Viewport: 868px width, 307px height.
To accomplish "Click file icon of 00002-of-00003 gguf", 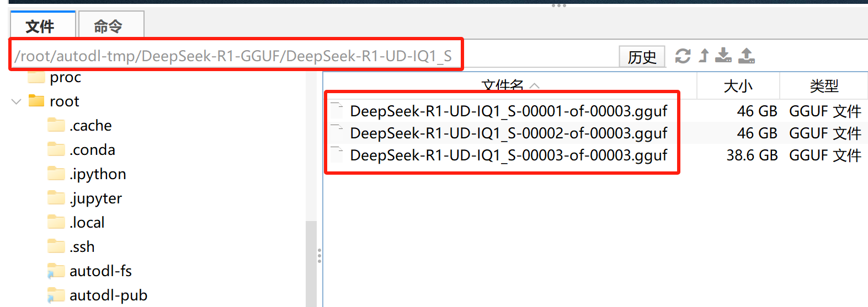I will coord(337,133).
